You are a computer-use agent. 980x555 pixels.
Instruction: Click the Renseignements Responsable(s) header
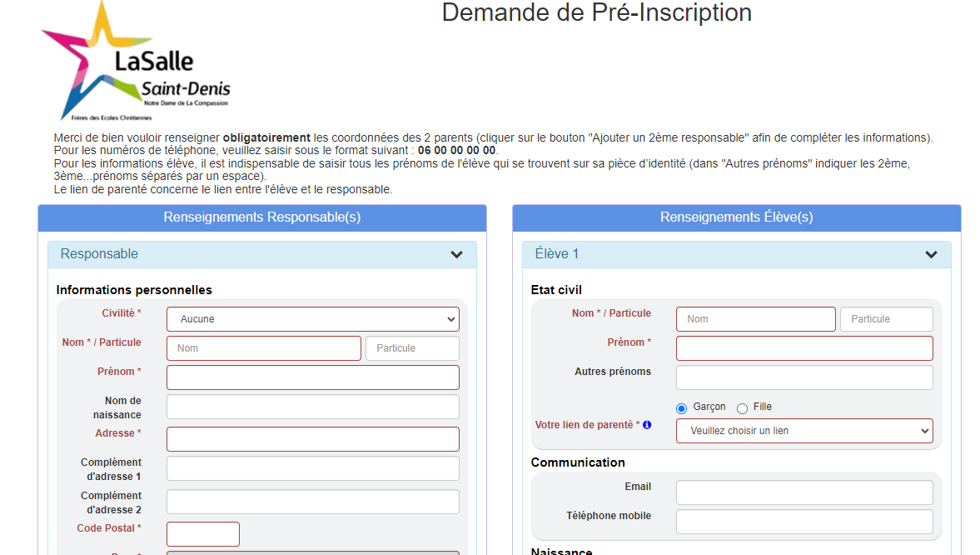point(262,217)
